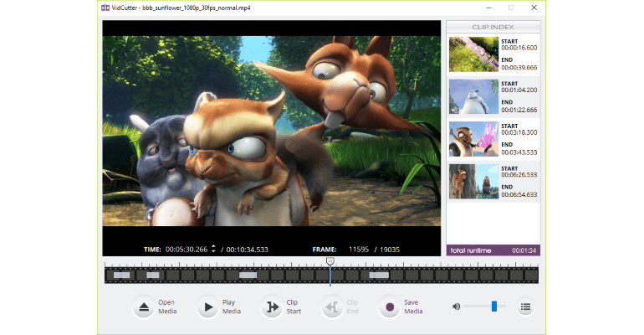Click the time field stepper arrows
644x335 pixels.
tap(213, 249)
